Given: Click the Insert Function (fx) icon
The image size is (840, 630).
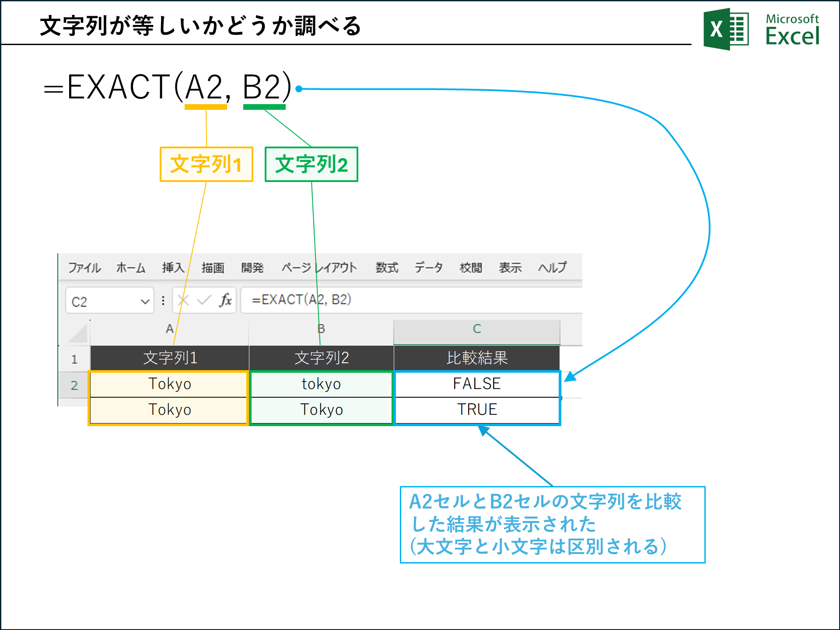Looking at the screenshot, I should (x=226, y=300).
